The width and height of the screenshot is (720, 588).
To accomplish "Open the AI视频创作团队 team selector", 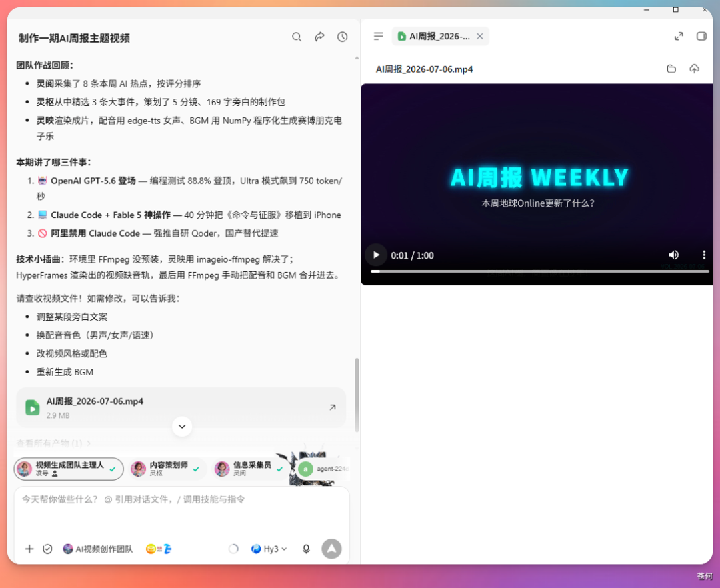I will coord(98,549).
